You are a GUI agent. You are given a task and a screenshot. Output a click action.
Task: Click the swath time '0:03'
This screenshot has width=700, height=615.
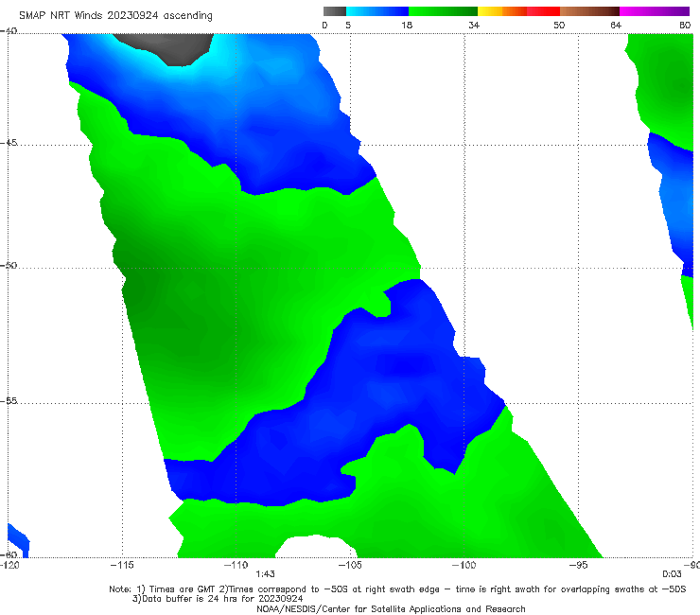click(672, 574)
